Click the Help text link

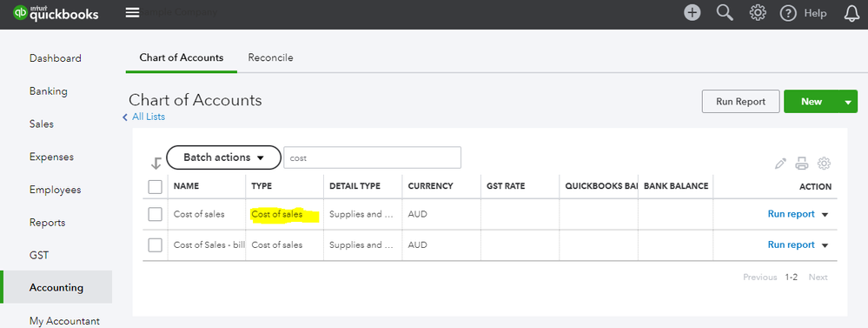click(815, 13)
